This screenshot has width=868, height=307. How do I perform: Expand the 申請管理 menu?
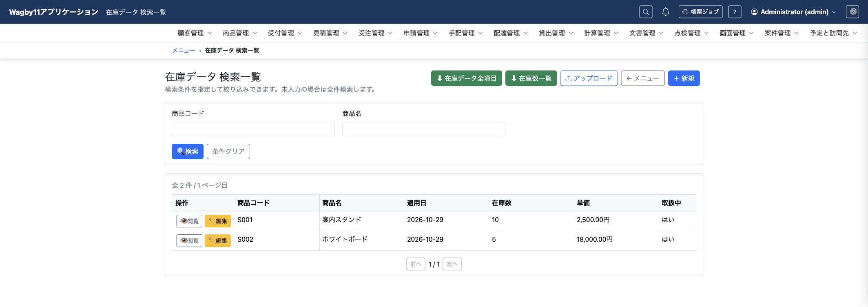(421, 33)
